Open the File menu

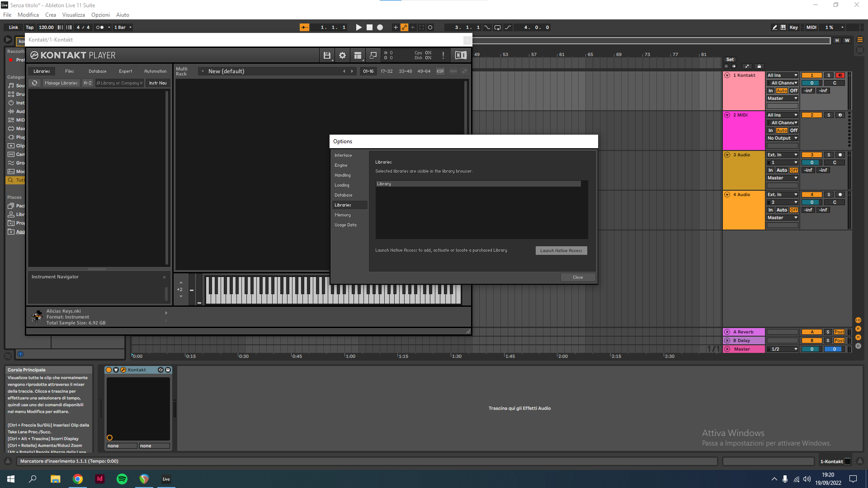click(7, 15)
